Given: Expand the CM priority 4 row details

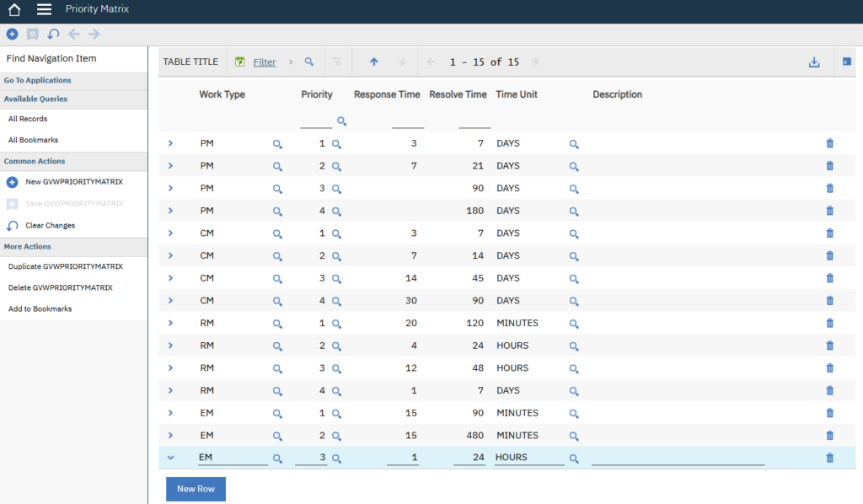Looking at the screenshot, I should tap(170, 300).
